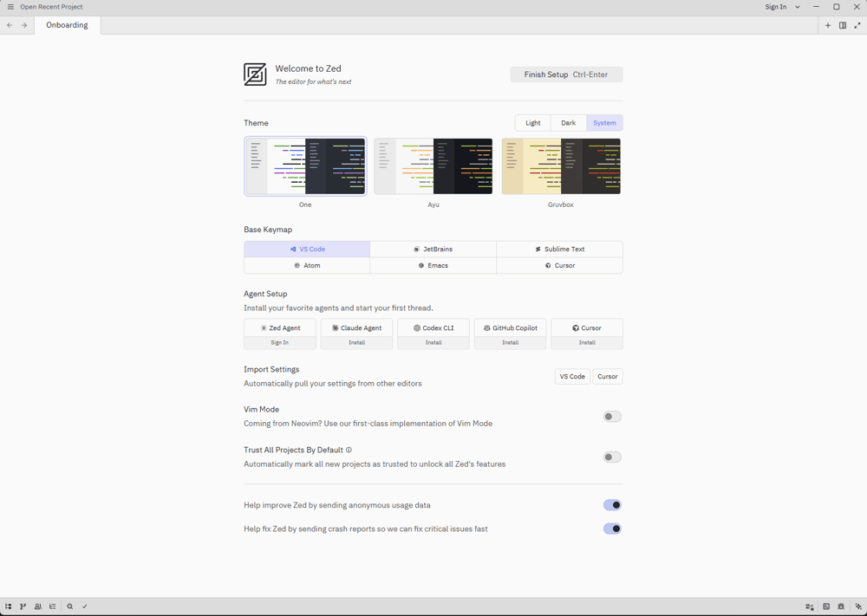Open the collaboration panel icon
This screenshot has width=867, height=616.
pyautogui.click(x=38, y=606)
